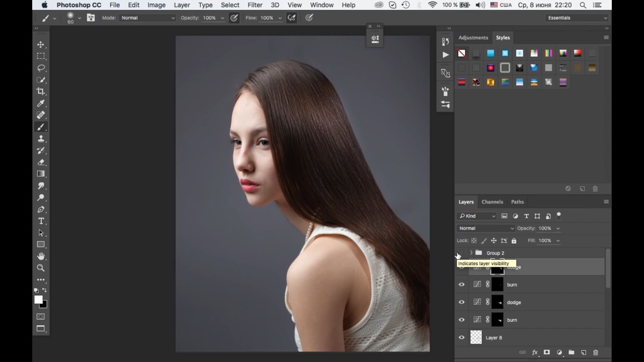644x362 pixels.
Task: Select the Eraser tool
Action: pyautogui.click(x=41, y=162)
